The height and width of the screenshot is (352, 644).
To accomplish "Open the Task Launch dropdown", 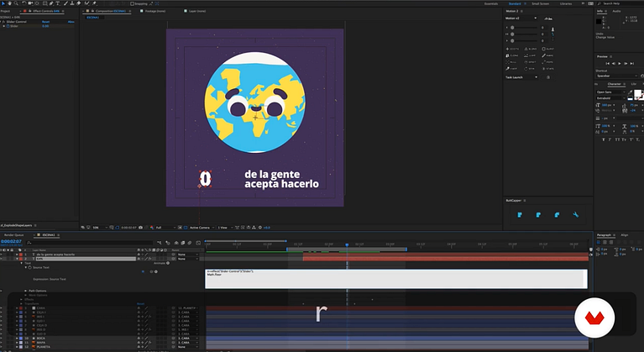I will point(521,77).
